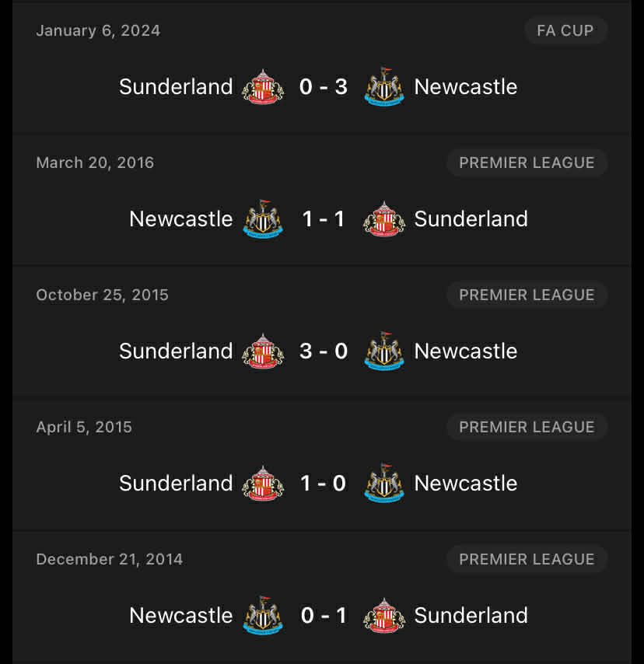The height and width of the screenshot is (664, 644).
Task: Open the 3 - 0 Sunderland win score
Action: coord(324,351)
